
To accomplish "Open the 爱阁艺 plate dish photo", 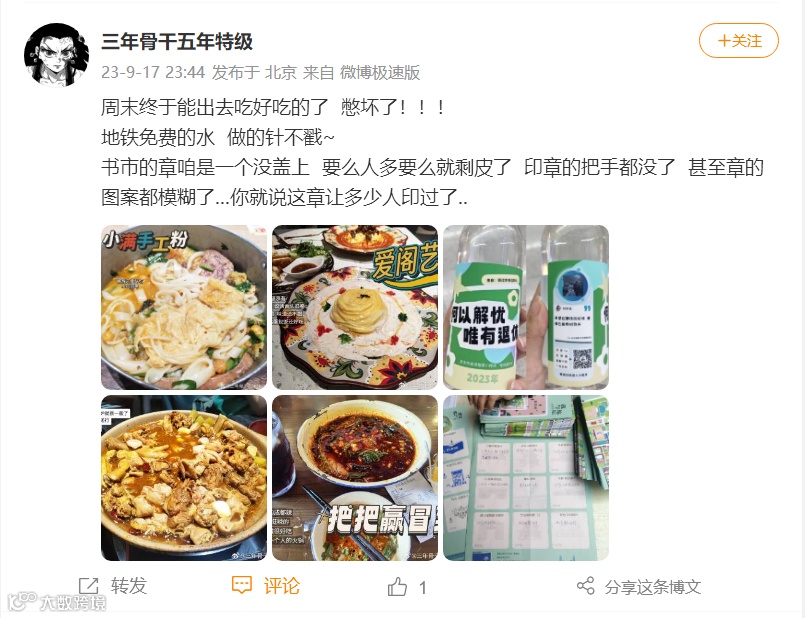I will point(355,307).
